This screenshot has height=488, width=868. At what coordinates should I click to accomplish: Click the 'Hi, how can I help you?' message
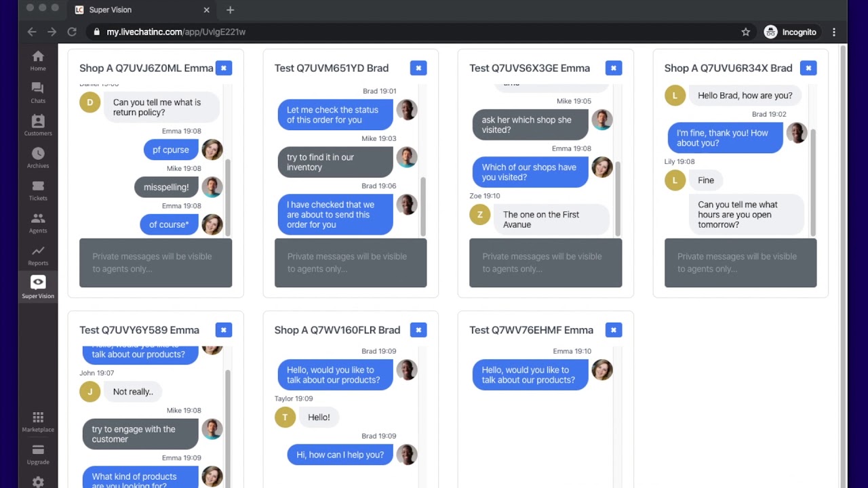click(x=340, y=455)
